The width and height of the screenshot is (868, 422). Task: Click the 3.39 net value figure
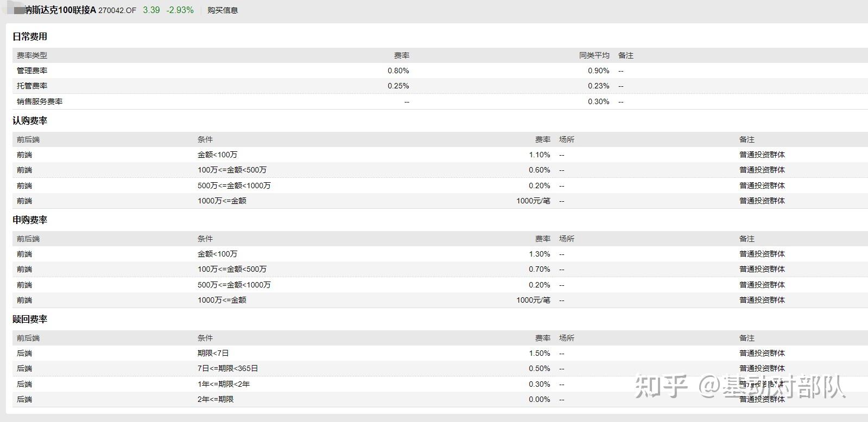(151, 10)
